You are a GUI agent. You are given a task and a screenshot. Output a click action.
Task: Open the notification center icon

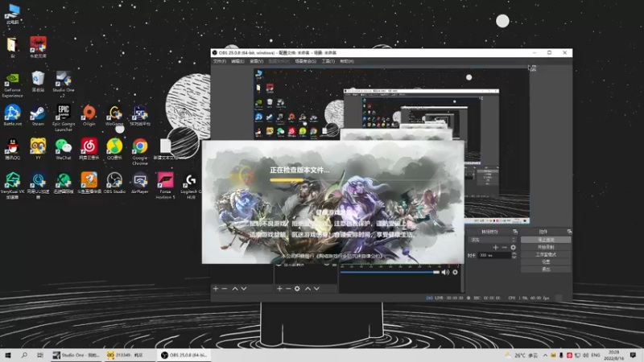click(x=633, y=355)
